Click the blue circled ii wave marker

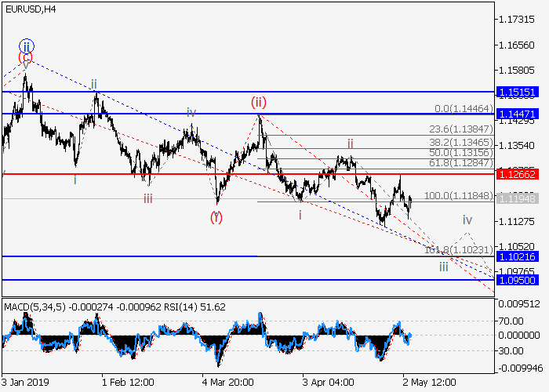click(26, 45)
